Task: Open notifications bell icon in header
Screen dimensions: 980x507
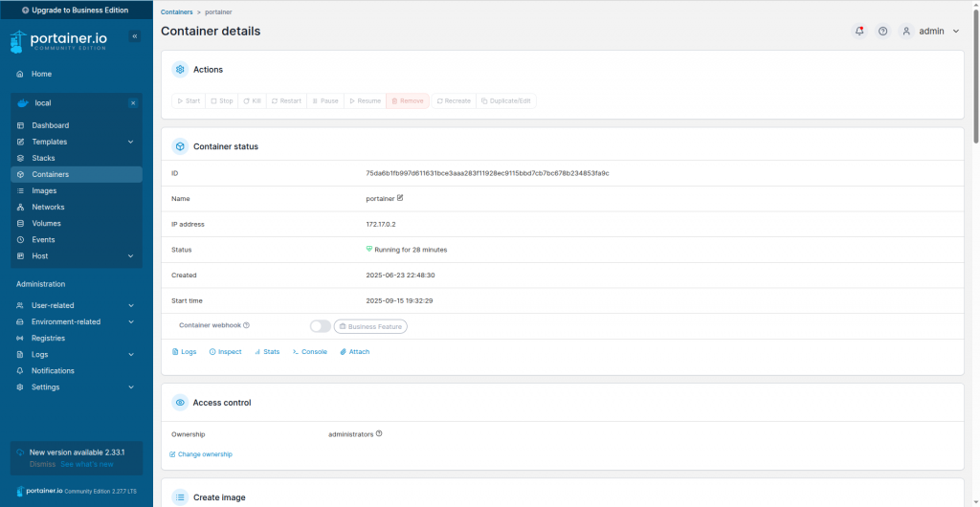Action: [859, 32]
